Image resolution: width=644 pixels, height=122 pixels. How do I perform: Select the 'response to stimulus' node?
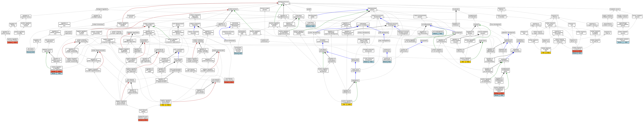(x=501, y=9)
